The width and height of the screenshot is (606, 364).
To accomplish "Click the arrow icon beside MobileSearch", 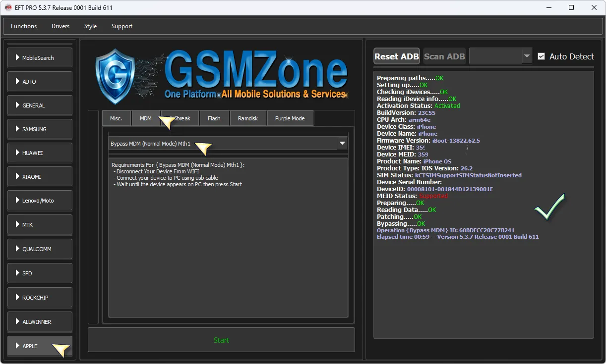I will 17,58.
